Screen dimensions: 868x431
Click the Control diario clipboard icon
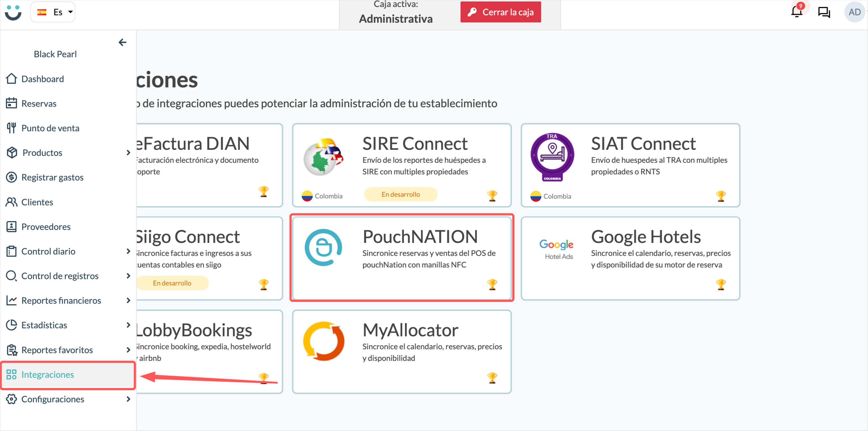pos(11,251)
